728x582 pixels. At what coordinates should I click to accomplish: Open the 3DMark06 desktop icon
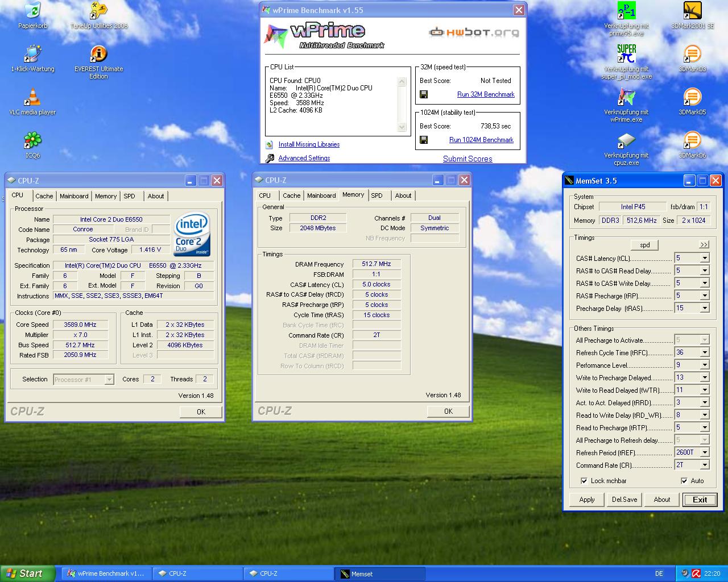tap(692, 140)
